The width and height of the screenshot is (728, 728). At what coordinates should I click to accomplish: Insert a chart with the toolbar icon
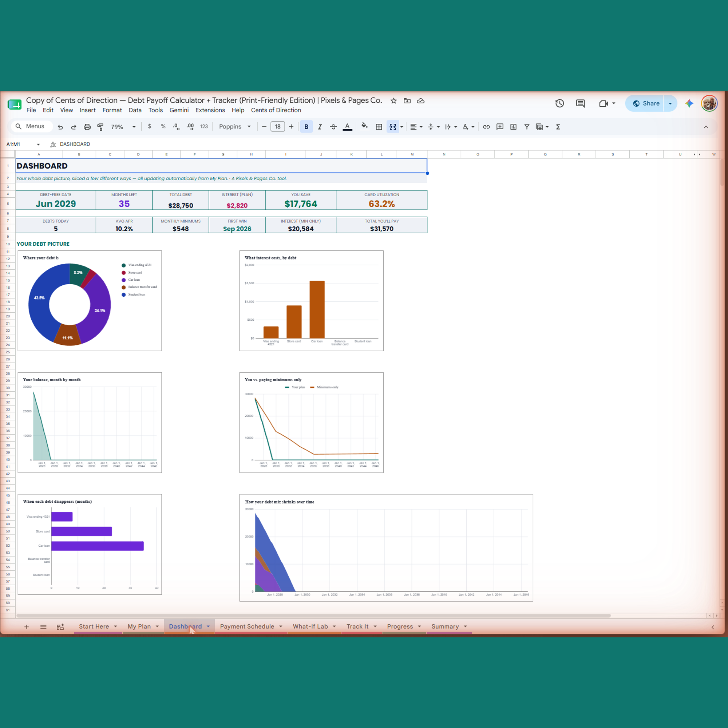click(x=514, y=127)
